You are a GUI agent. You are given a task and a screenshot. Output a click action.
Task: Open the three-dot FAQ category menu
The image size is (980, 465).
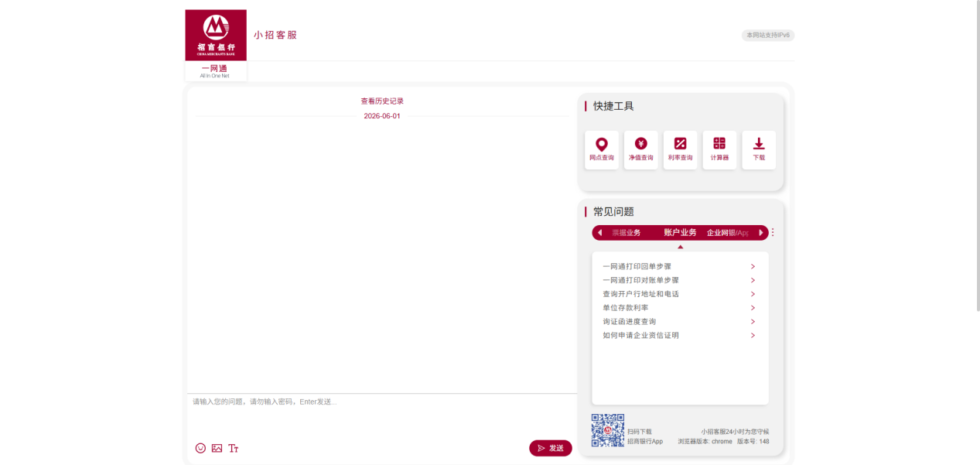point(772,232)
